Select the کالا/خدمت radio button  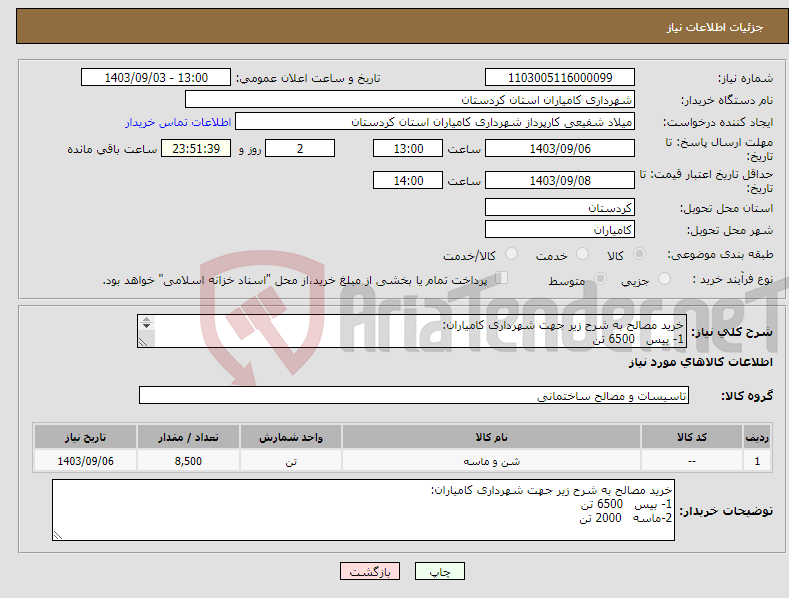click(511, 254)
